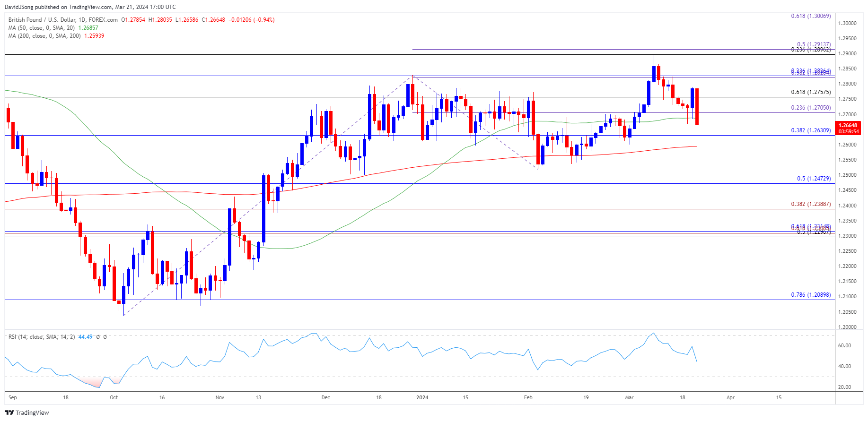Click the 1.28000 price axis label

coord(848,84)
